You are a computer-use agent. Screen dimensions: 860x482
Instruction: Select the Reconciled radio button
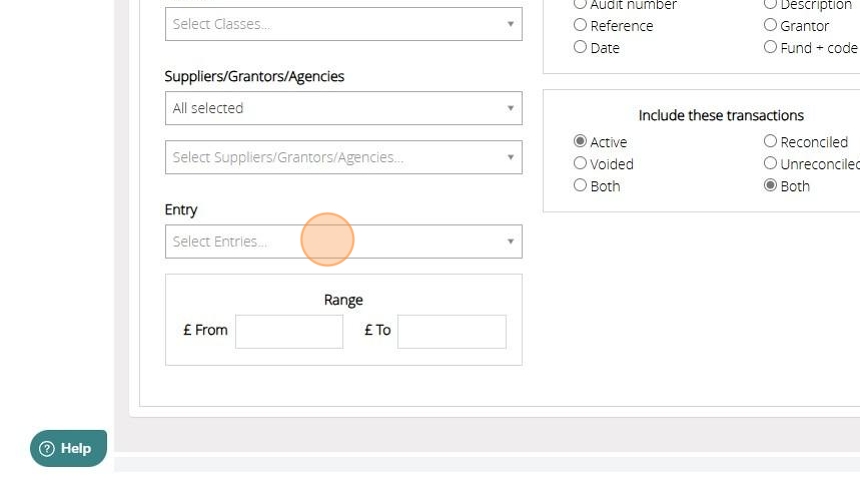point(770,142)
